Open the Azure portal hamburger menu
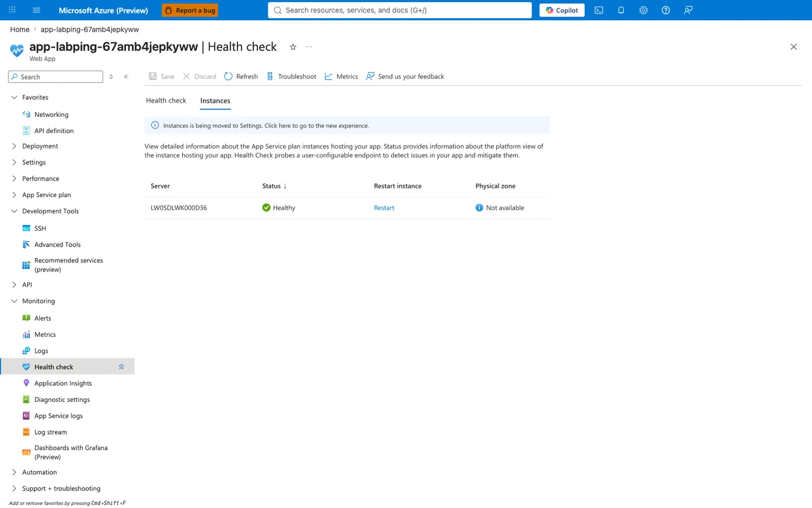812x508 pixels. [x=37, y=10]
